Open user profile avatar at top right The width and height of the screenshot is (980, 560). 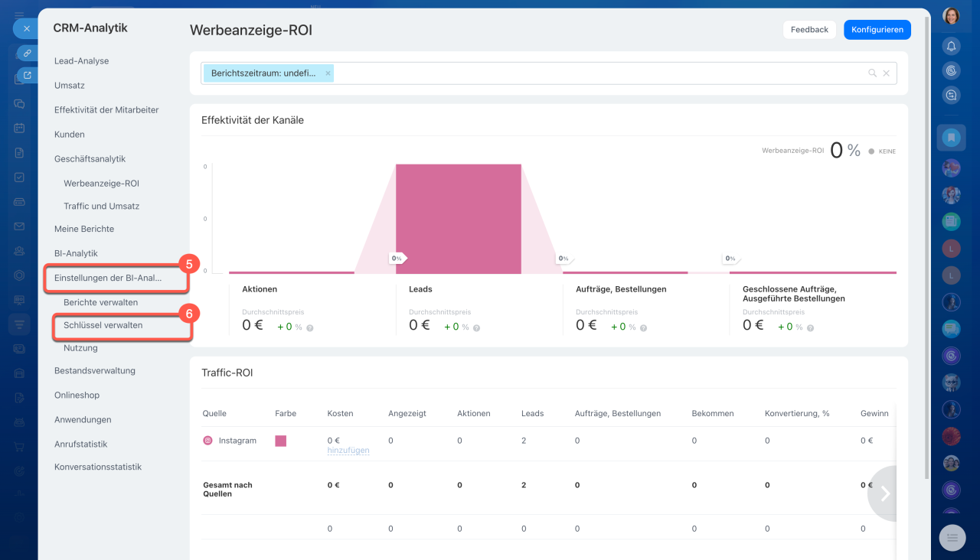click(951, 16)
